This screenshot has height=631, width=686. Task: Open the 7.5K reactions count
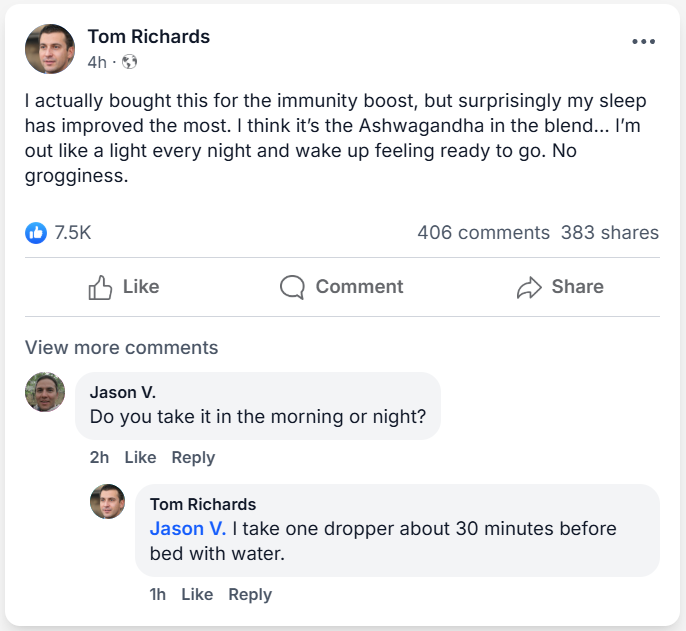[x=72, y=233]
